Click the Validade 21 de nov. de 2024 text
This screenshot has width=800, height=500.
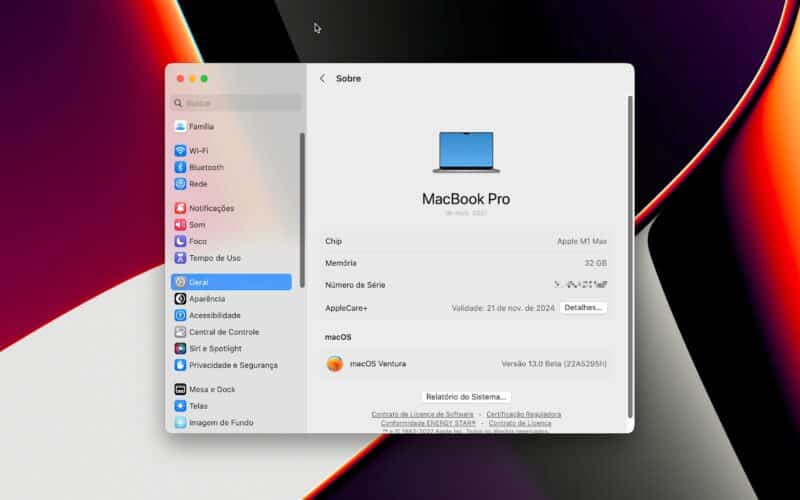[x=503, y=308]
